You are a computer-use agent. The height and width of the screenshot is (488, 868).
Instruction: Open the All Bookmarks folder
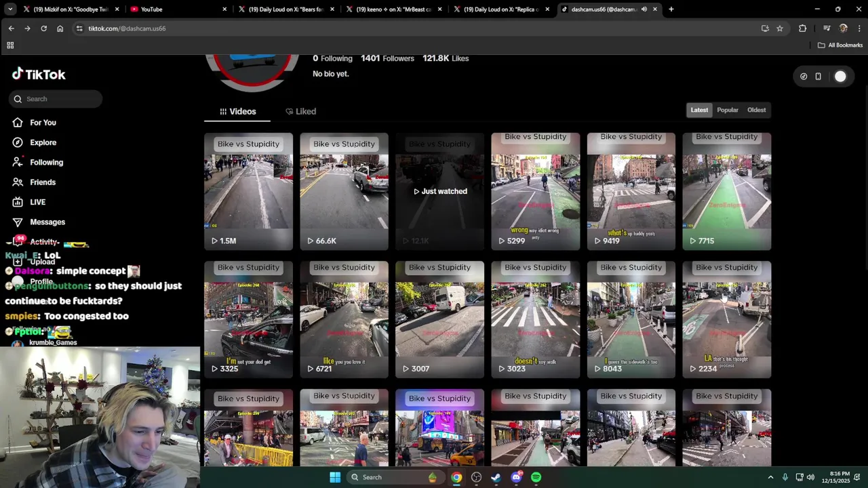(x=840, y=45)
